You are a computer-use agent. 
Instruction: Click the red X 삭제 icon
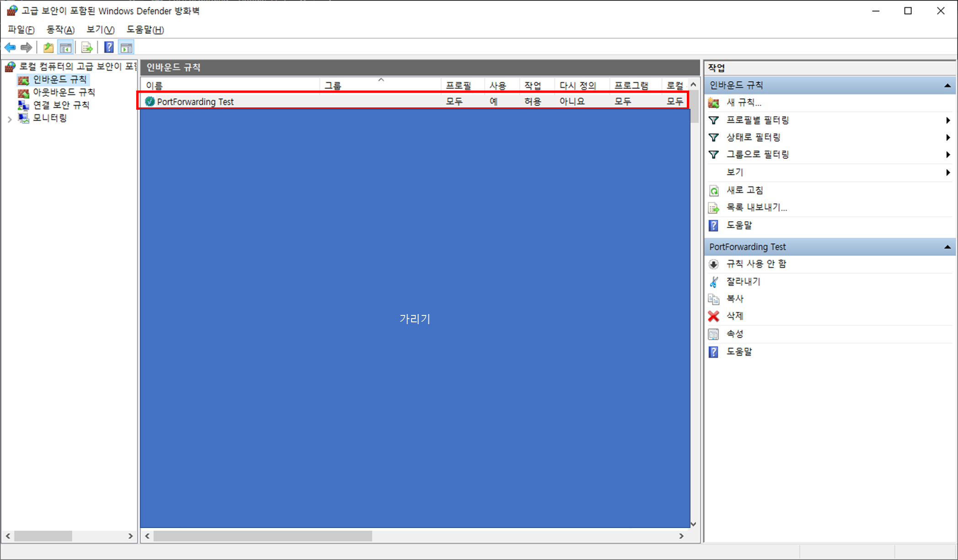pos(713,316)
